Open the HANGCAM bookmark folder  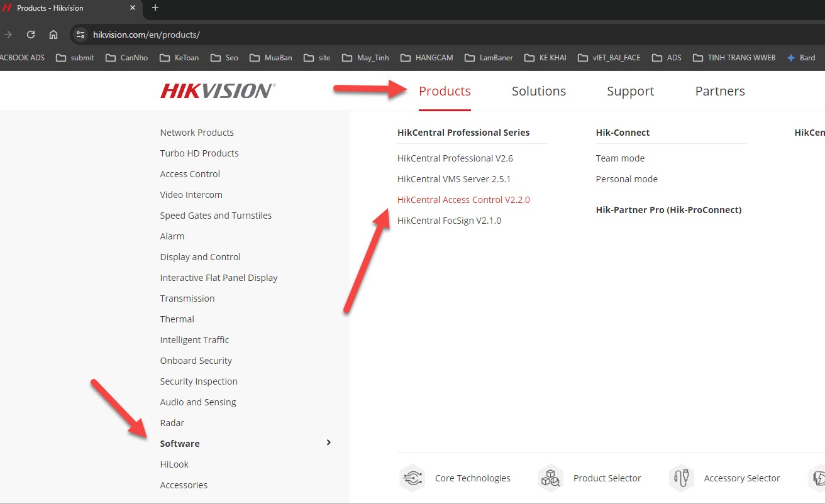click(427, 58)
